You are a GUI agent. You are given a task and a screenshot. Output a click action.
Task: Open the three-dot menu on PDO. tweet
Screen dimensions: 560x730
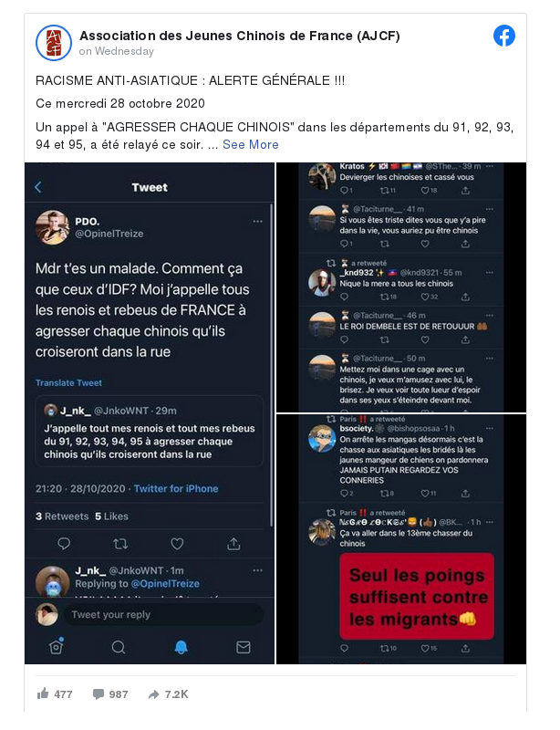257,222
